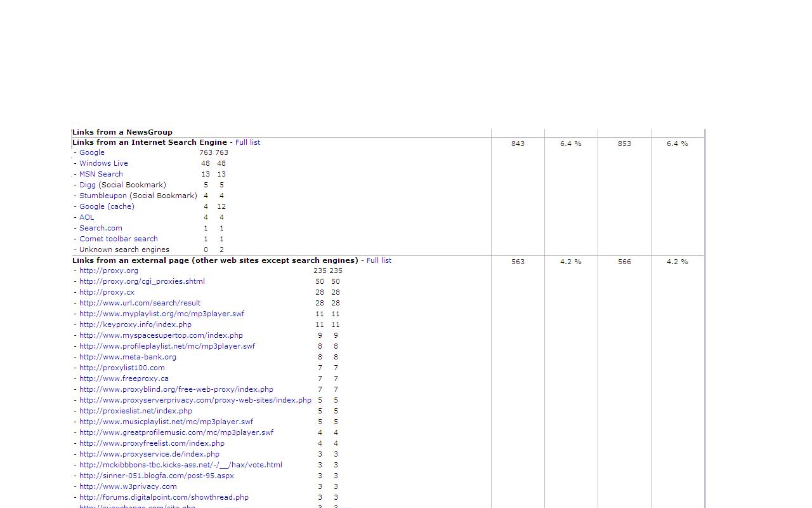Click the MSN Search link

tap(101, 174)
